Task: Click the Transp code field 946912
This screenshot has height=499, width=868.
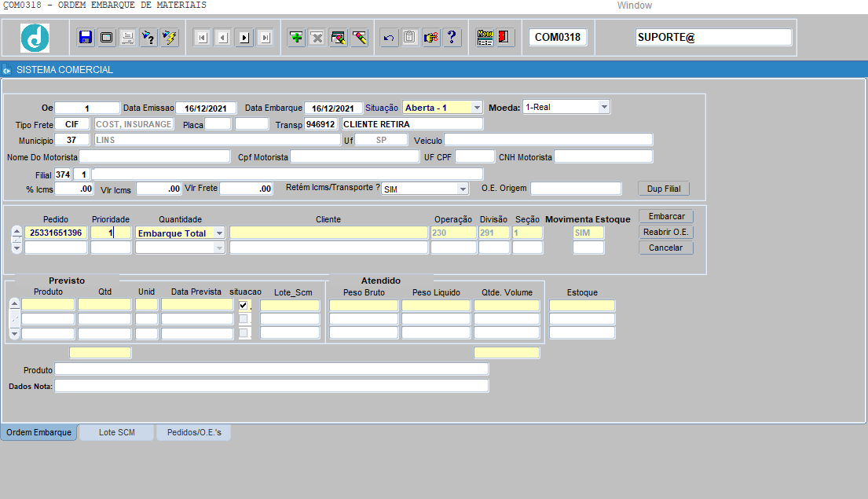Action: pos(320,124)
